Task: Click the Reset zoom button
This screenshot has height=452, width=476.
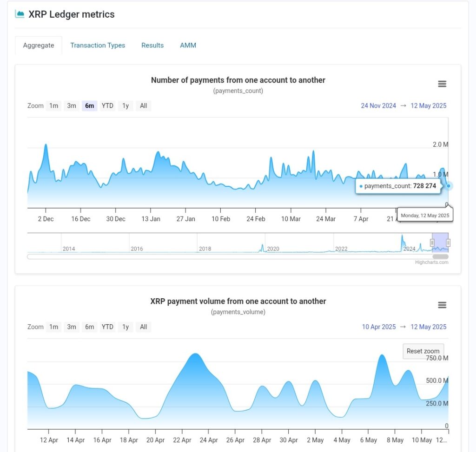Action: (x=423, y=351)
